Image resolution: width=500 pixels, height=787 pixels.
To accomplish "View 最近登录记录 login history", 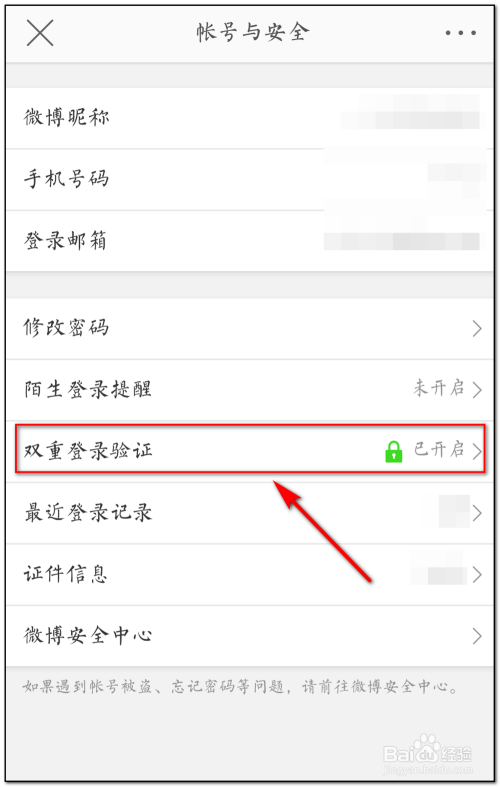I will pyautogui.click(x=250, y=513).
